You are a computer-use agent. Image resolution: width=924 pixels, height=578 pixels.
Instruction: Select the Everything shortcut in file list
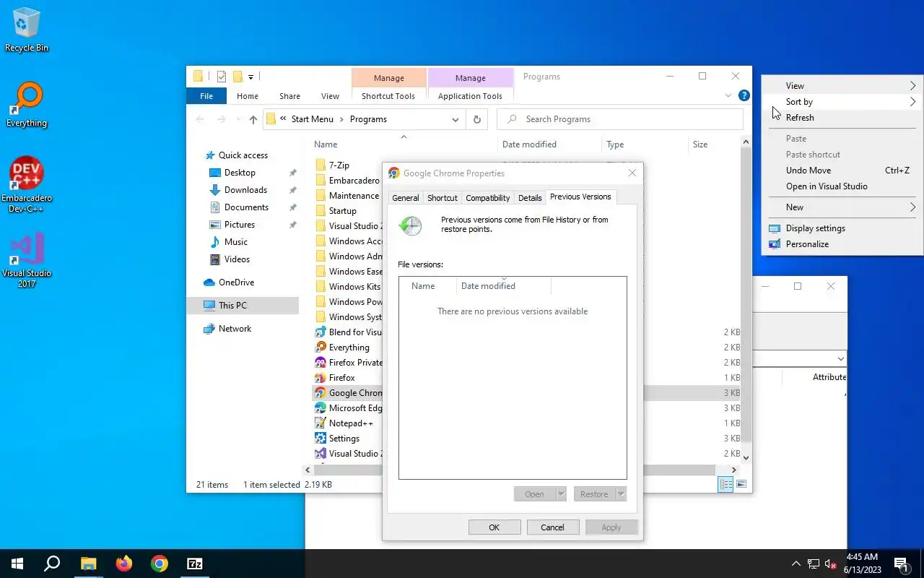(349, 348)
